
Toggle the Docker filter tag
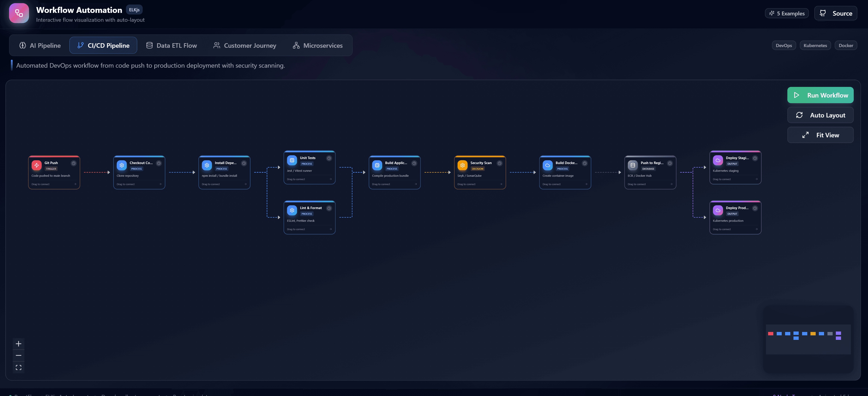coord(846,45)
